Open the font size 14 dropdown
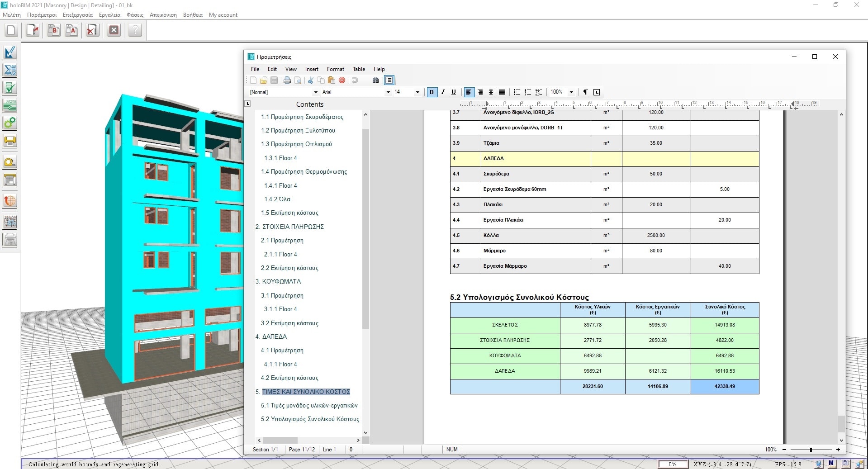This screenshot has height=469, width=868. 407,92
